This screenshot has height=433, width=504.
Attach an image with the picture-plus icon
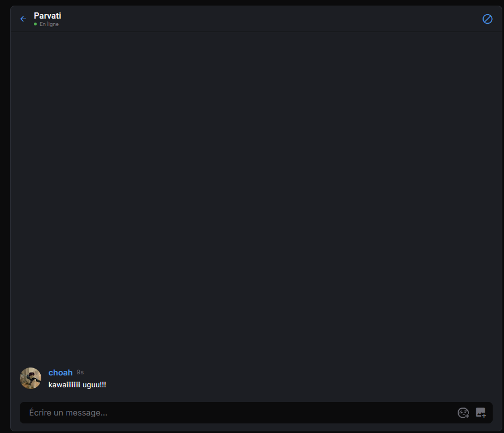coord(481,413)
